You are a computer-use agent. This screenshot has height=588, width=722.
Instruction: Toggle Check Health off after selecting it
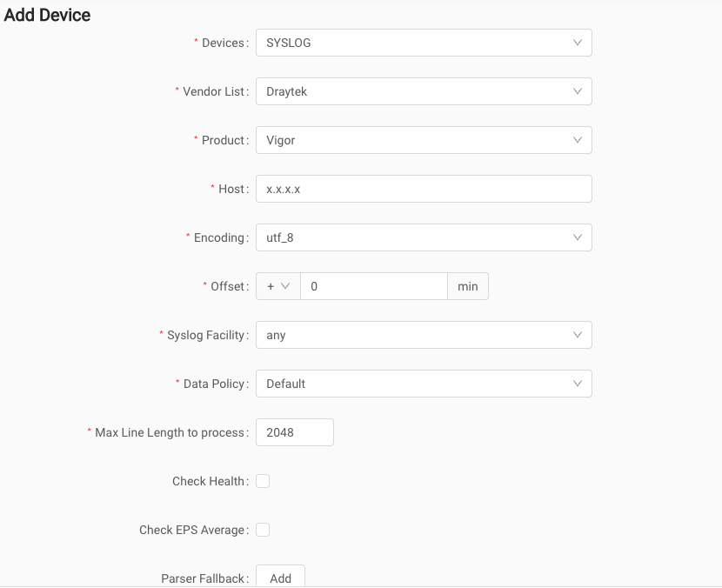(x=263, y=480)
